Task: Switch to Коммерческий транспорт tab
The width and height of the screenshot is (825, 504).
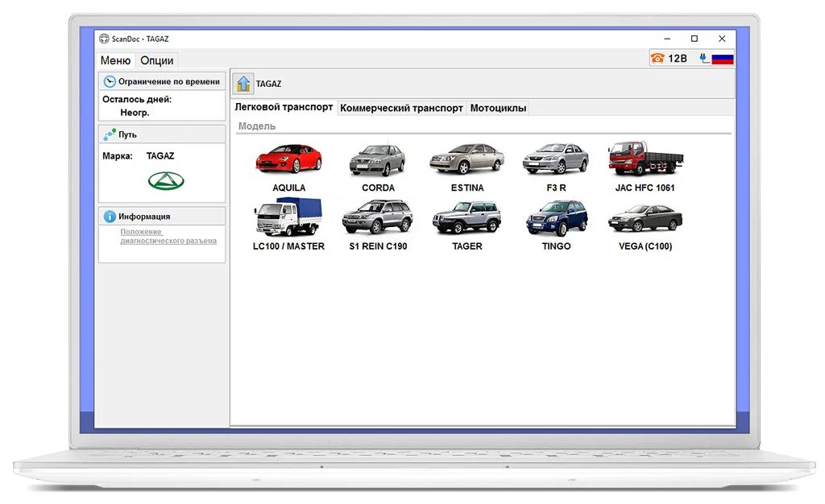Action: point(401,108)
